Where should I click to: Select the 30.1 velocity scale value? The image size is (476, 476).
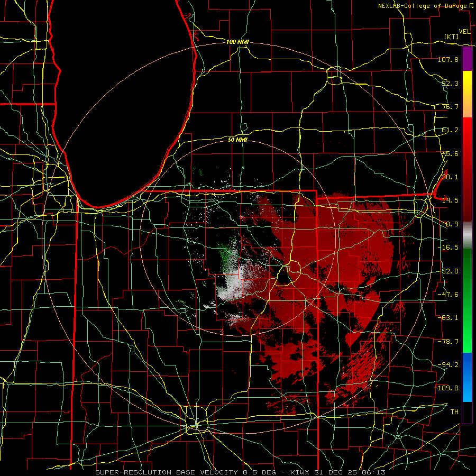click(450, 177)
